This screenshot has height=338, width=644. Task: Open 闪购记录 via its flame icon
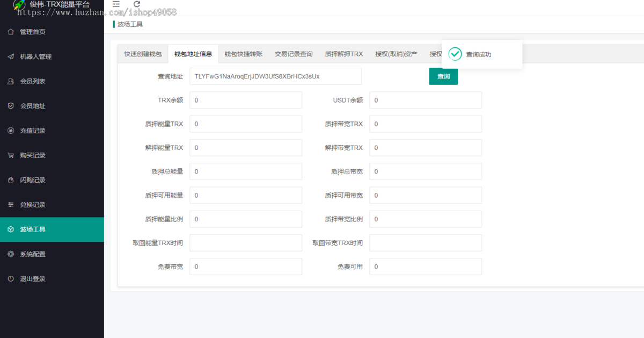[11, 180]
